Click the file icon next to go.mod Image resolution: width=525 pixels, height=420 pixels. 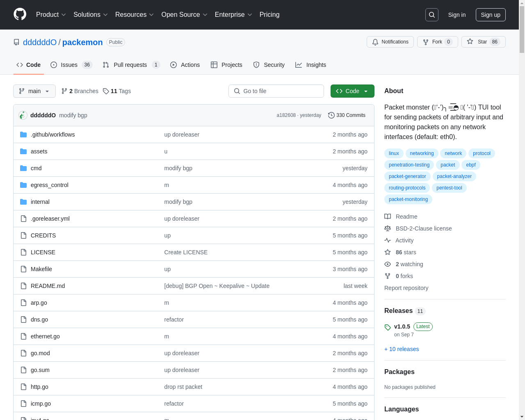[x=23, y=353]
